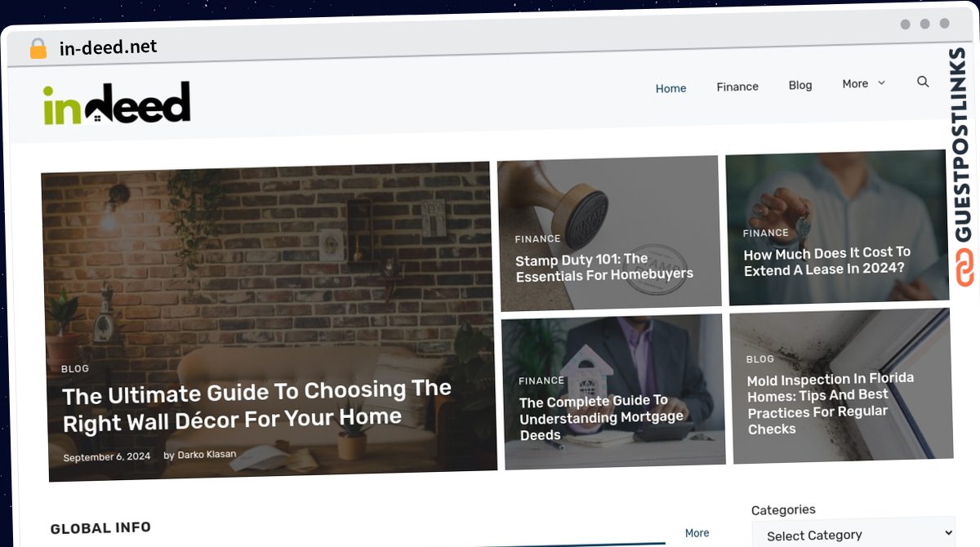Open the lease extension cost article

[x=827, y=261]
